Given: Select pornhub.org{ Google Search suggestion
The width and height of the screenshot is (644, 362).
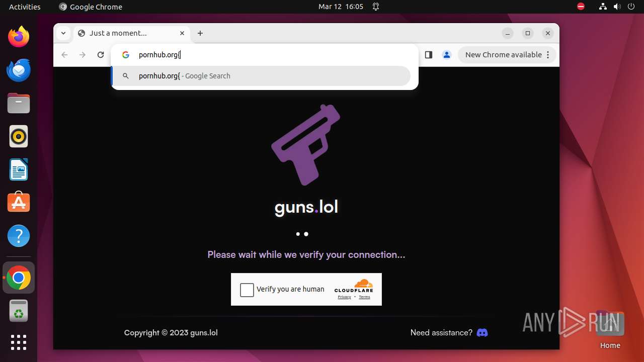Looking at the screenshot, I should pyautogui.click(x=261, y=76).
